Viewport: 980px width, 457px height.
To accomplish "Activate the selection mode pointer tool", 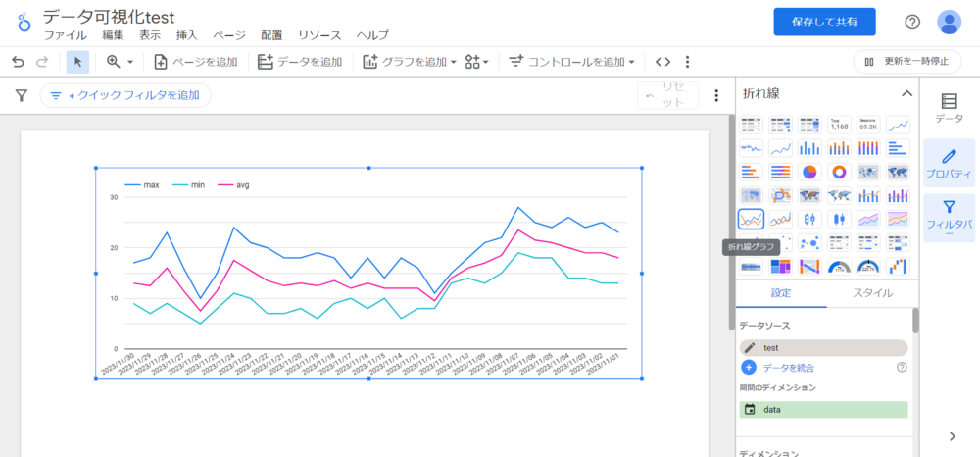I will click(78, 62).
